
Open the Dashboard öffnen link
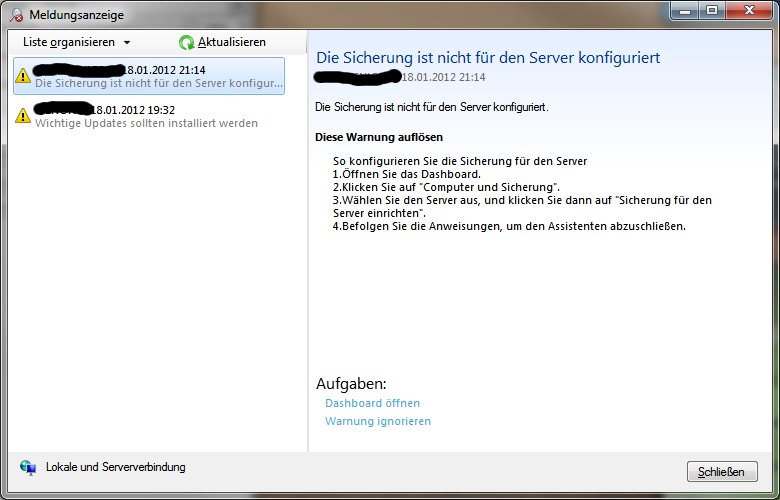tap(372, 403)
